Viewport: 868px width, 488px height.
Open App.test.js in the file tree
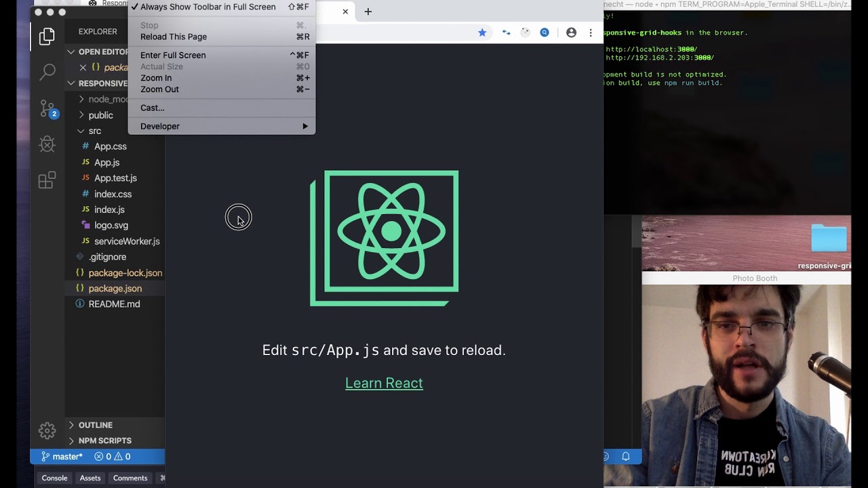coord(115,178)
